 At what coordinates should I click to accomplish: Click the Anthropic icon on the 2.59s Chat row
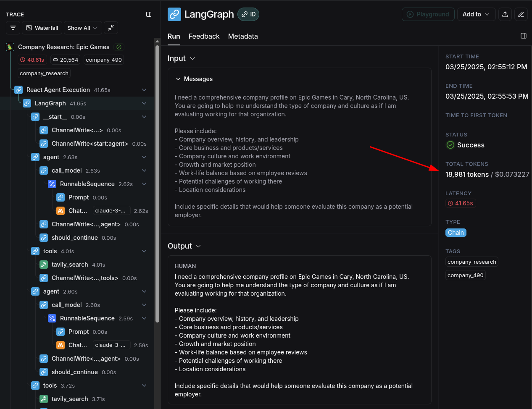coord(61,345)
